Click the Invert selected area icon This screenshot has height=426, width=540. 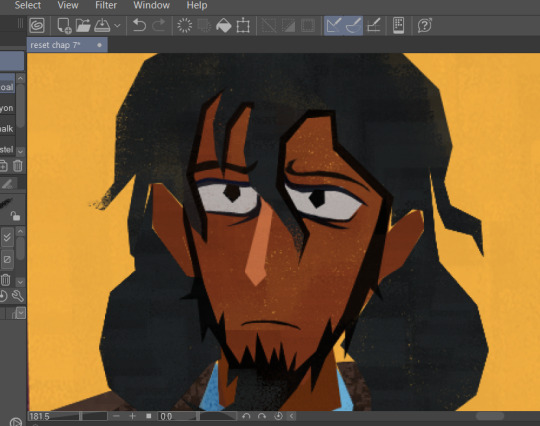288,25
